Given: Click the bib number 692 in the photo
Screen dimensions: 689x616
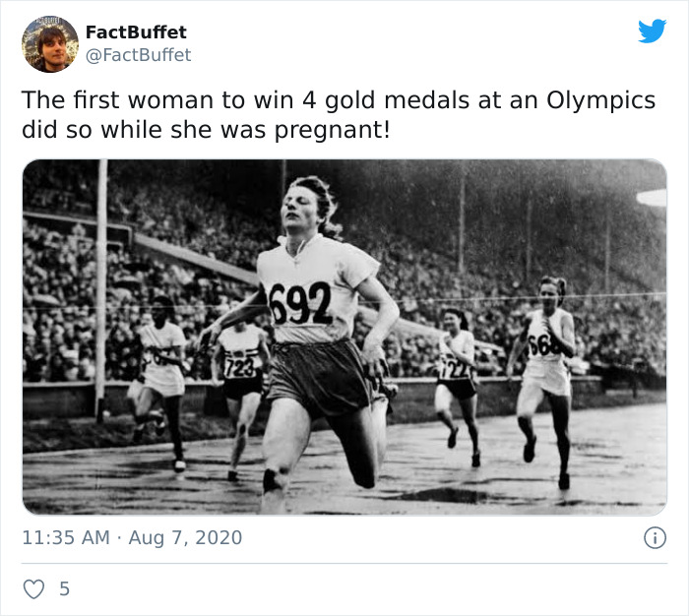Looking at the screenshot, I should click(300, 303).
